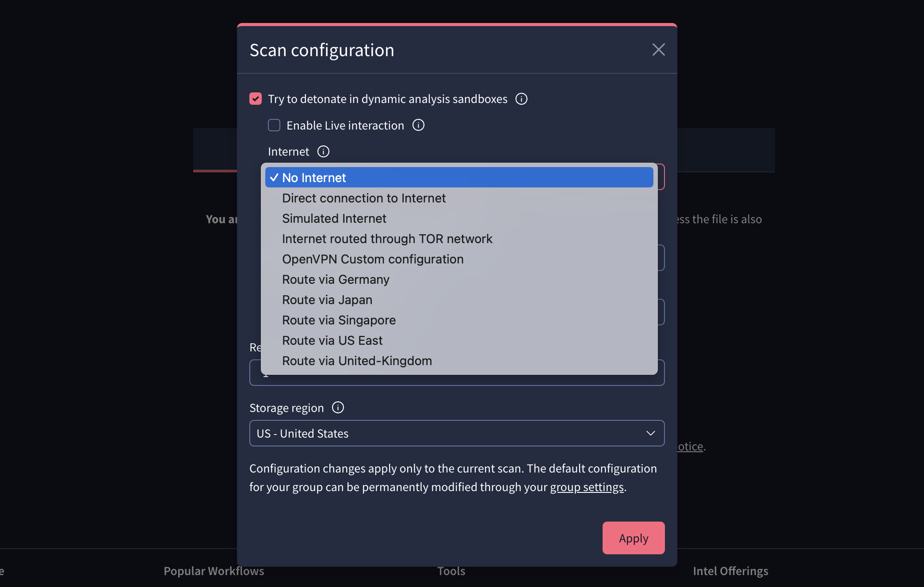Select No Internet option
This screenshot has height=587, width=924.
[x=314, y=178]
